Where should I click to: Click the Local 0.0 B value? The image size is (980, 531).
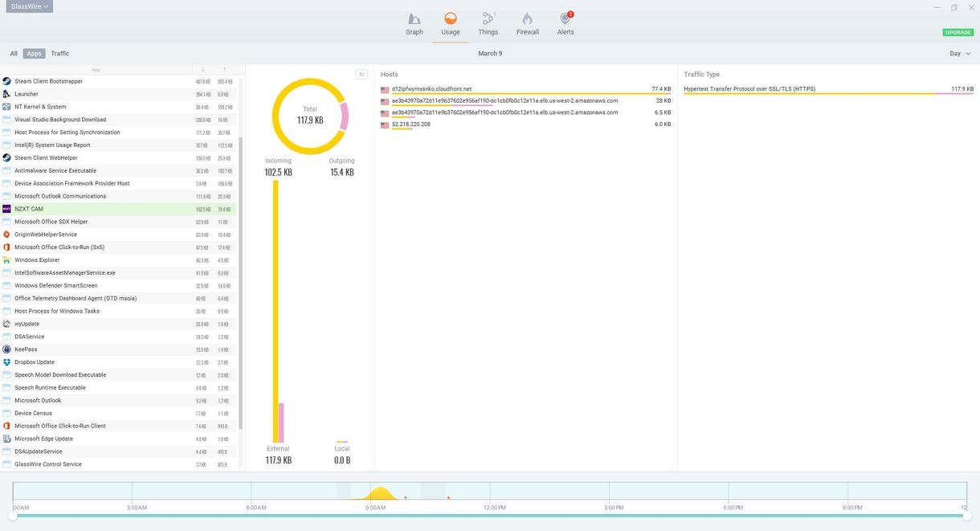[x=342, y=460]
